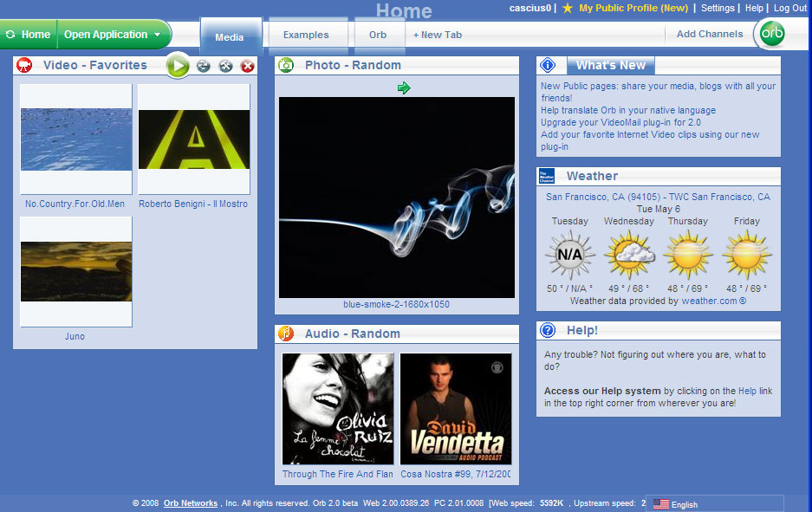Add a new tab
Screen dimensions: 812x512
438,36
